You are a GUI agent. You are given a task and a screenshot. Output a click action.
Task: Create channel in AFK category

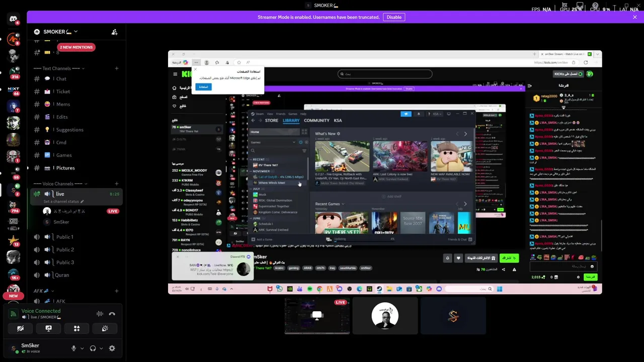[x=117, y=291]
